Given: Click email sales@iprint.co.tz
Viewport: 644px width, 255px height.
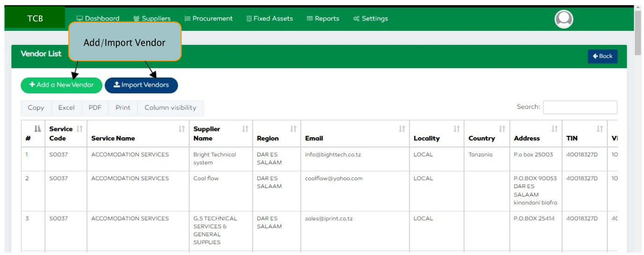Looking at the screenshot, I should [x=329, y=218].
